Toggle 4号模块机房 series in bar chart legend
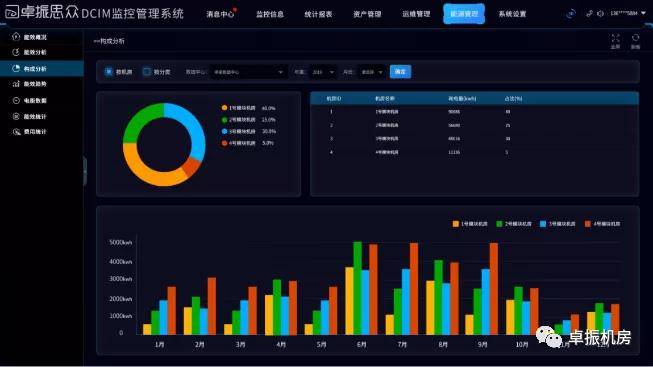This screenshot has width=653, height=367. (x=602, y=224)
